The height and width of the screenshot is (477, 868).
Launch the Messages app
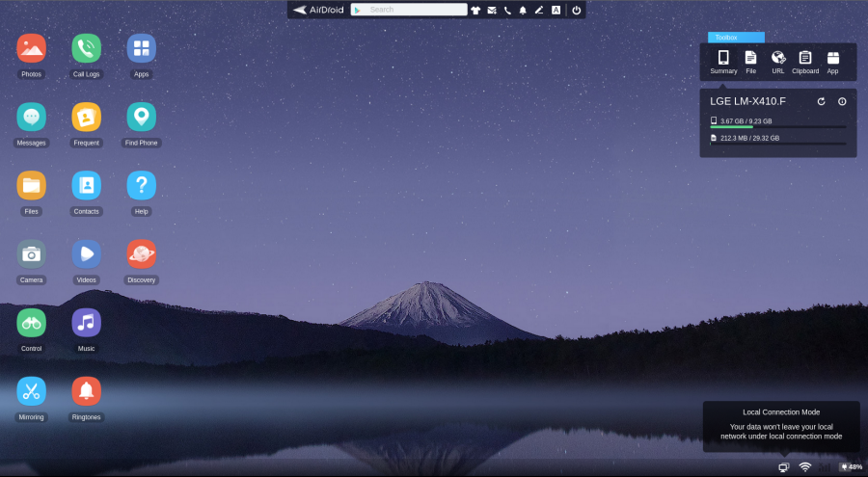[31, 117]
